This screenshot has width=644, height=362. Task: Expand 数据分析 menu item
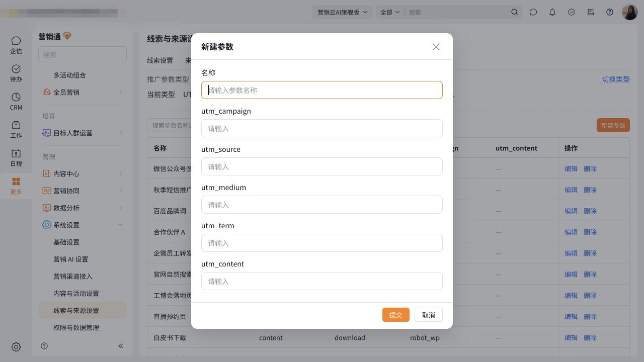point(83,208)
